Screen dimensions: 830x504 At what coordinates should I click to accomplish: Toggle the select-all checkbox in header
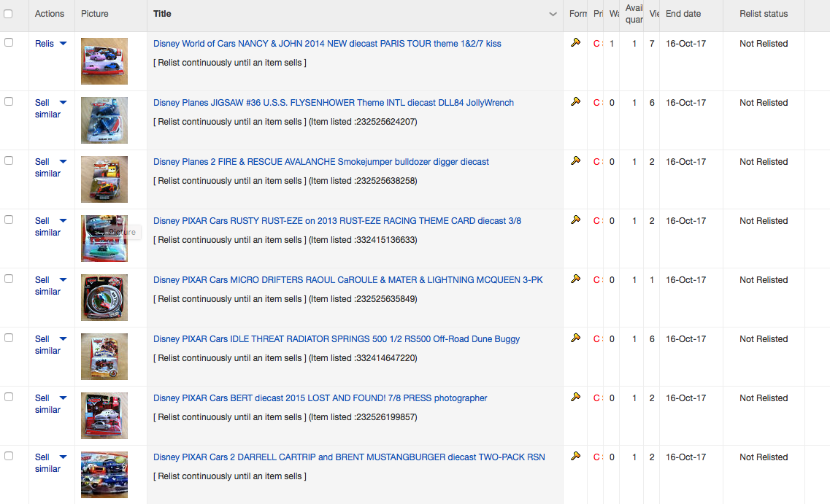pos(9,14)
